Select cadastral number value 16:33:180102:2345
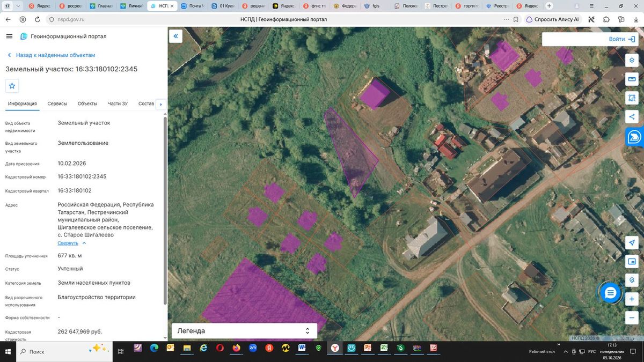644x362 pixels. 82,176
